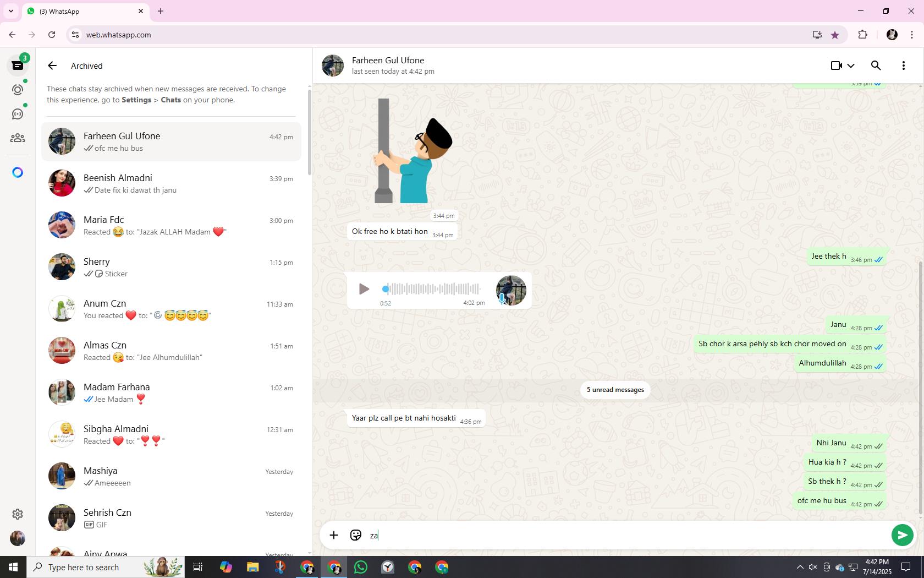Click the chat list scrollbar
The image size is (924, 578).
[x=310, y=132]
